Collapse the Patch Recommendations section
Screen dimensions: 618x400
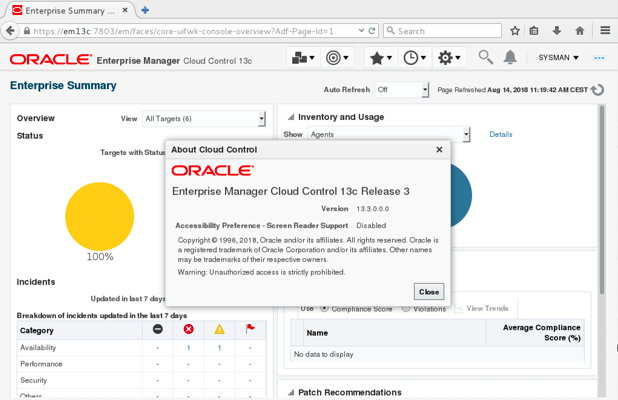click(x=291, y=392)
